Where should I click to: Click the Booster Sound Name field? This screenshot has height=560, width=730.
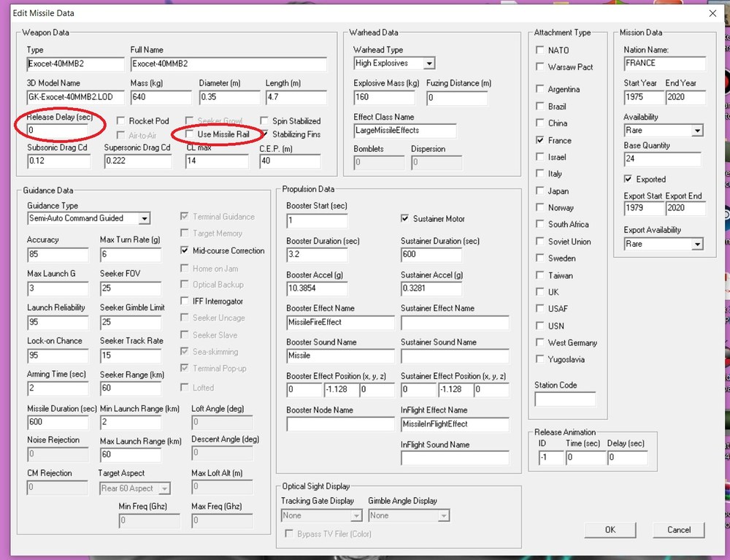pos(340,356)
